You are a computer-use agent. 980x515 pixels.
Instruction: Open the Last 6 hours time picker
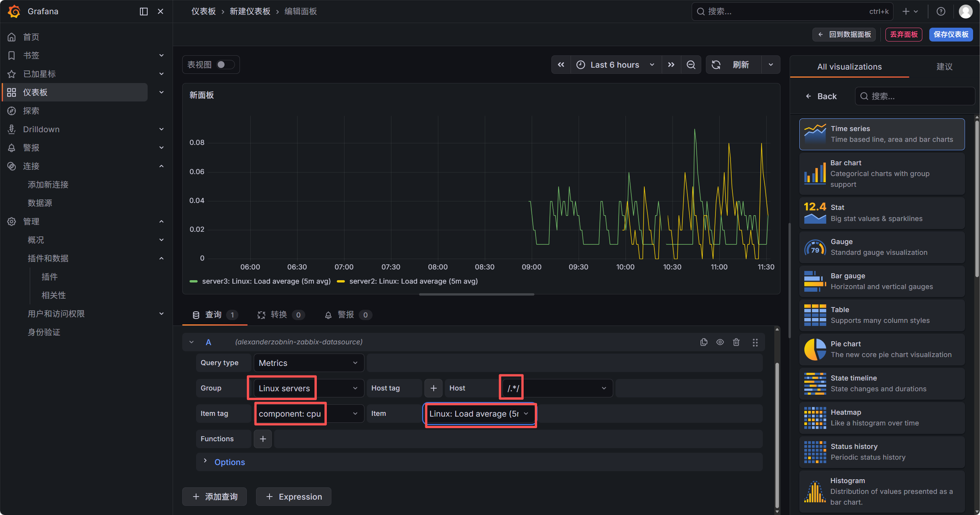pyautogui.click(x=616, y=65)
